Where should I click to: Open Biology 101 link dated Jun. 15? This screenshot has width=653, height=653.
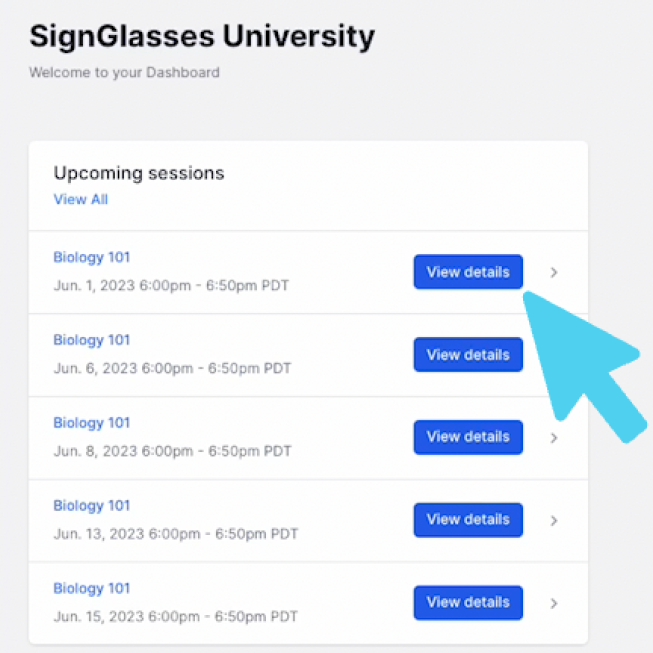[92, 588]
